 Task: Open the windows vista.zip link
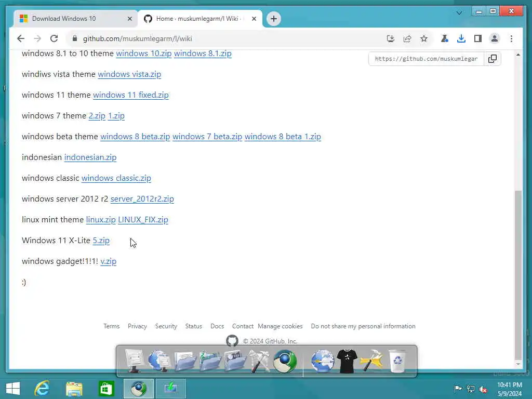click(x=129, y=74)
